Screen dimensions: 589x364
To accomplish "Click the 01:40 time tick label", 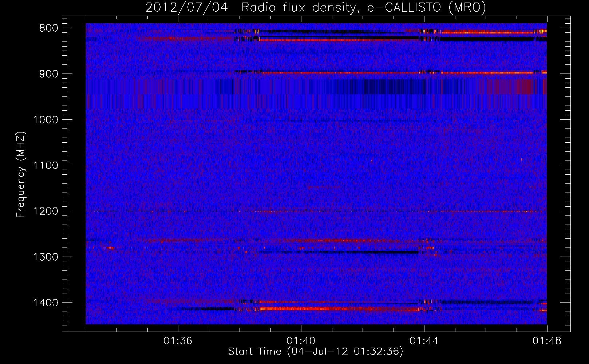I will [301, 341].
